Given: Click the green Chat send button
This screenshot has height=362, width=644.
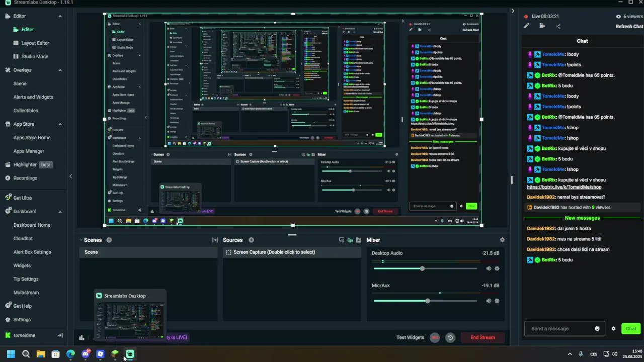Looking at the screenshot, I should pyautogui.click(x=631, y=329).
